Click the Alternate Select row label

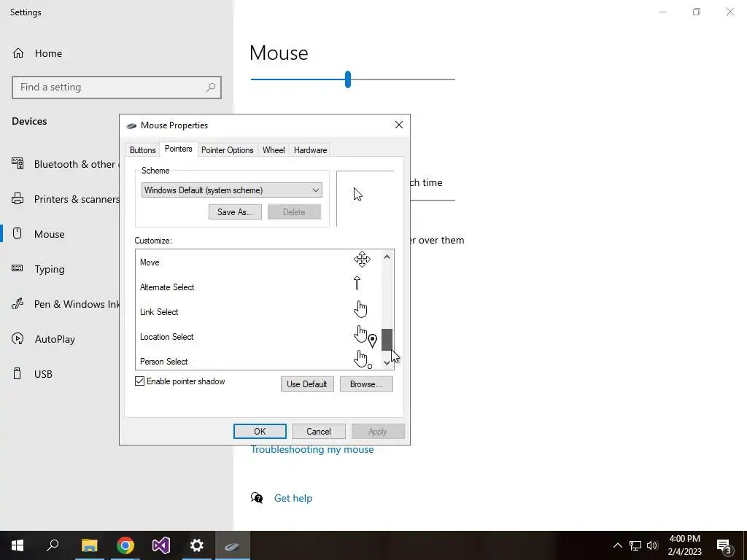[x=167, y=287]
